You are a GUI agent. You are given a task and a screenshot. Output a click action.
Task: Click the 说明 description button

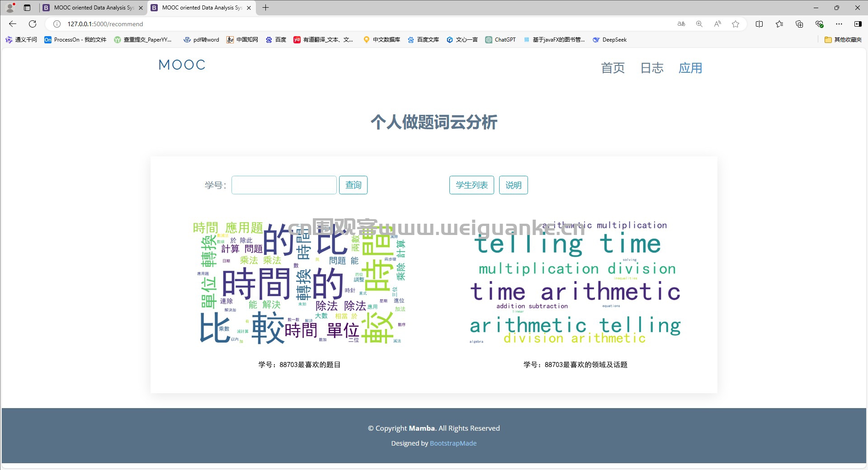[513, 185]
